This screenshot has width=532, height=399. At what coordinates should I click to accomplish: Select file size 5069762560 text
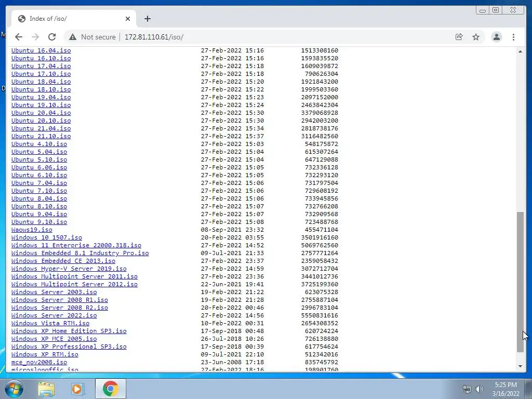pyautogui.click(x=320, y=245)
